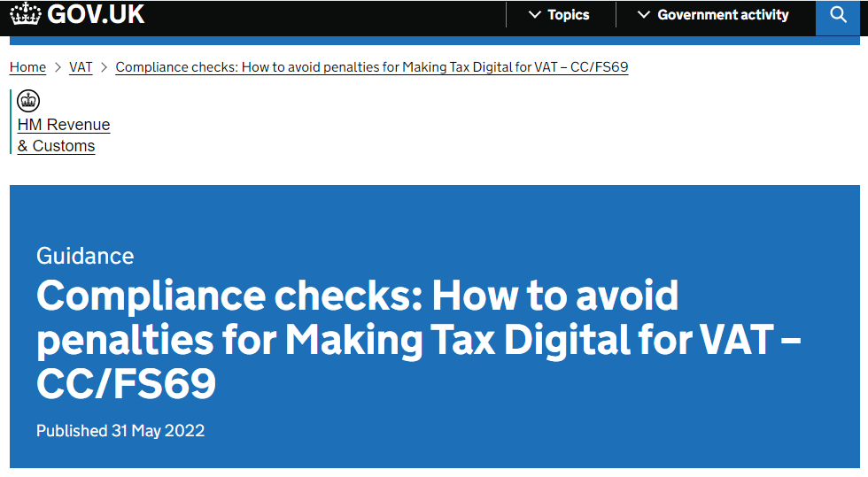
Task: Expand the Government activity menu
Action: (714, 15)
